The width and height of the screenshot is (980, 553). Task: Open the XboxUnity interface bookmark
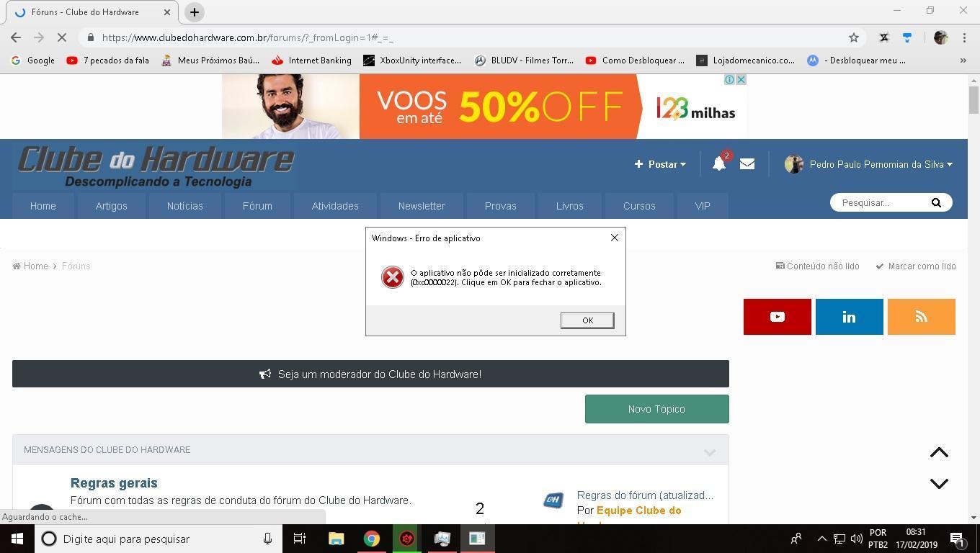[x=412, y=60]
